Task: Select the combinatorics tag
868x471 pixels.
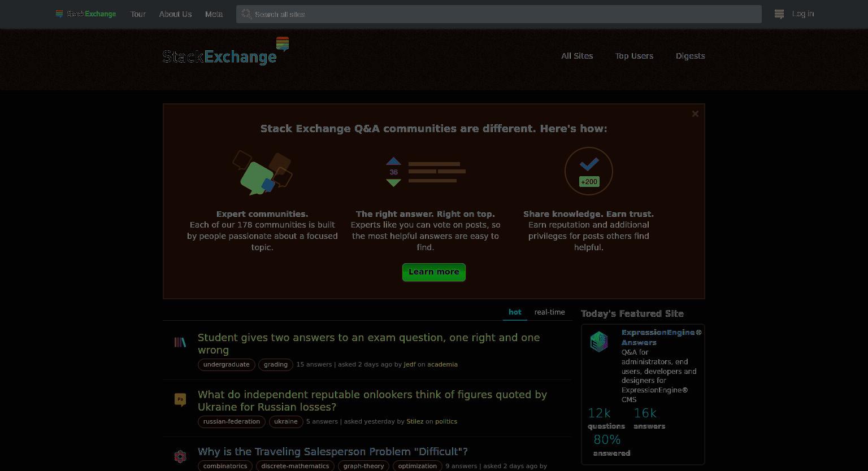Action: (225, 466)
